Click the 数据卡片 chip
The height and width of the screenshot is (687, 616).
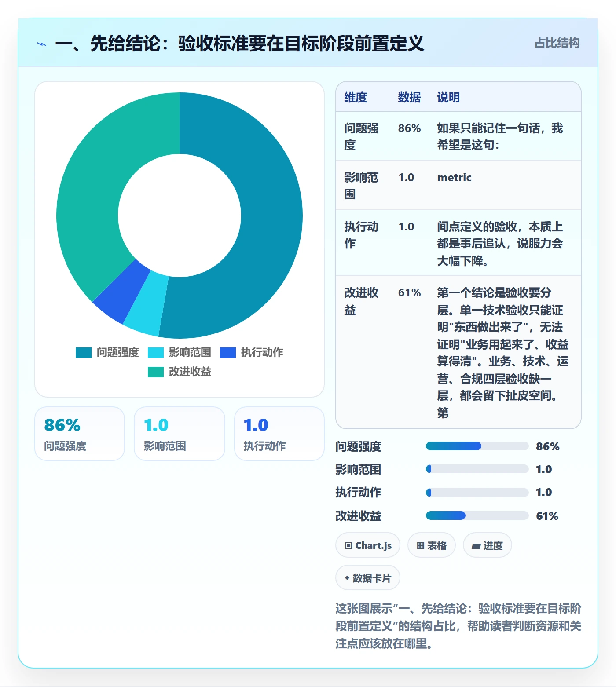368,578
